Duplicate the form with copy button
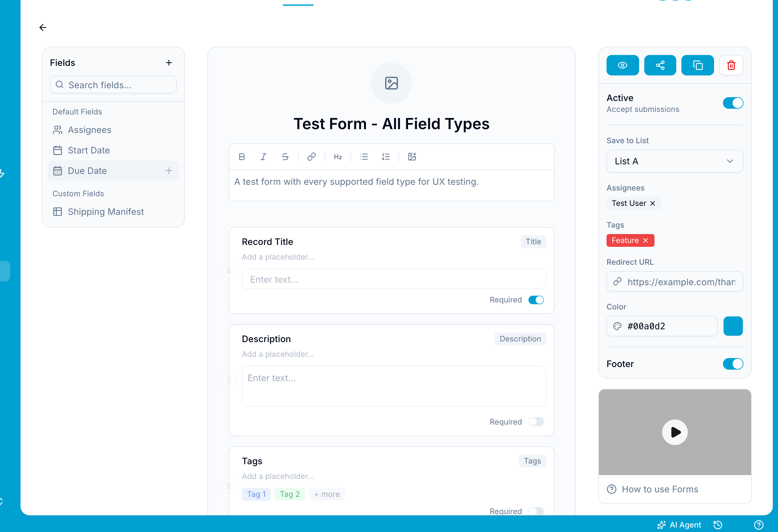The image size is (778, 532). tap(697, 65)
